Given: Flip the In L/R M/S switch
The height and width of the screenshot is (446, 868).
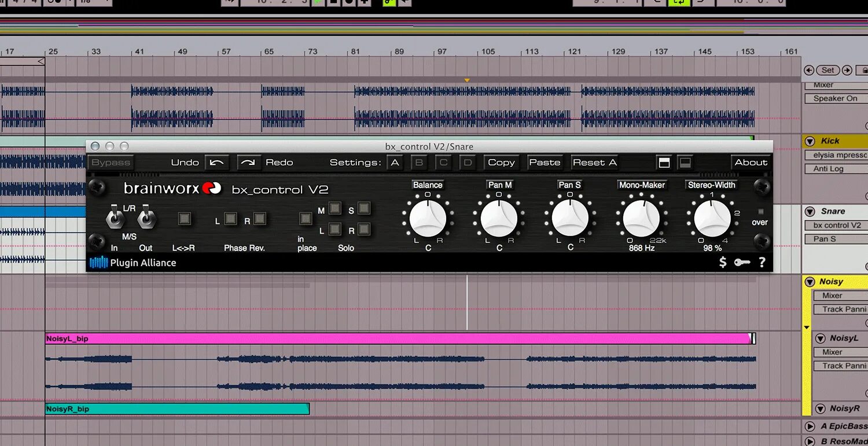Looking at the screenshot, I should click(114, 218).
